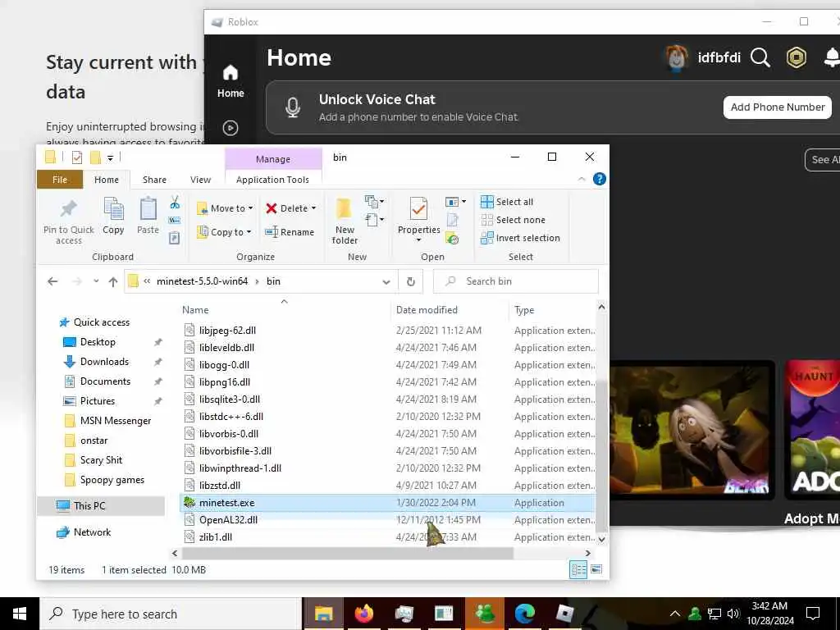Create a New folder from ribbon
Image resolution: width=840 pixels, height=630 pixels.
tap(345, 221)
